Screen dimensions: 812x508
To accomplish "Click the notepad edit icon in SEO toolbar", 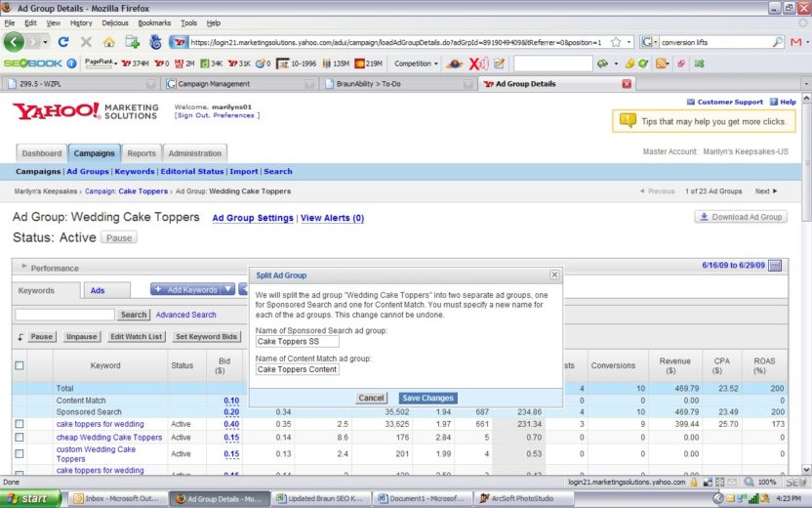I will coord(500,63).
